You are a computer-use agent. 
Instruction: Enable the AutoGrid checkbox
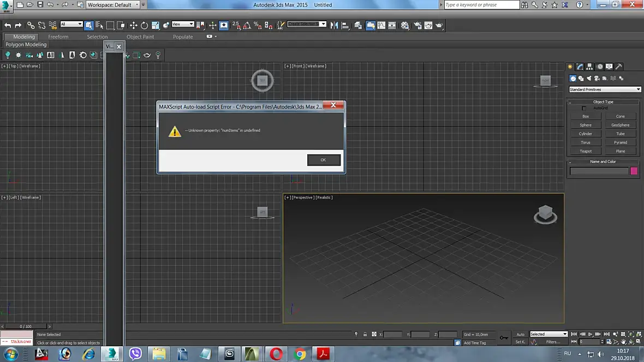[584, 108]
